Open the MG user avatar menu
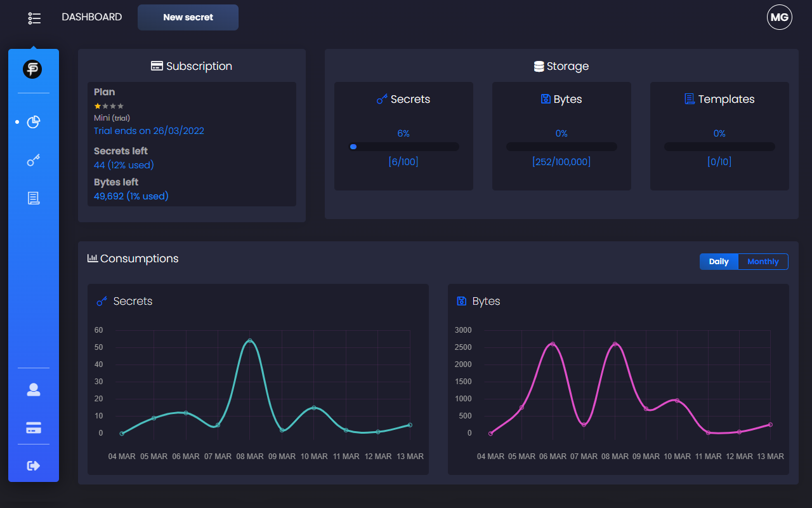812x508 pixels. (x=779, y=18)
